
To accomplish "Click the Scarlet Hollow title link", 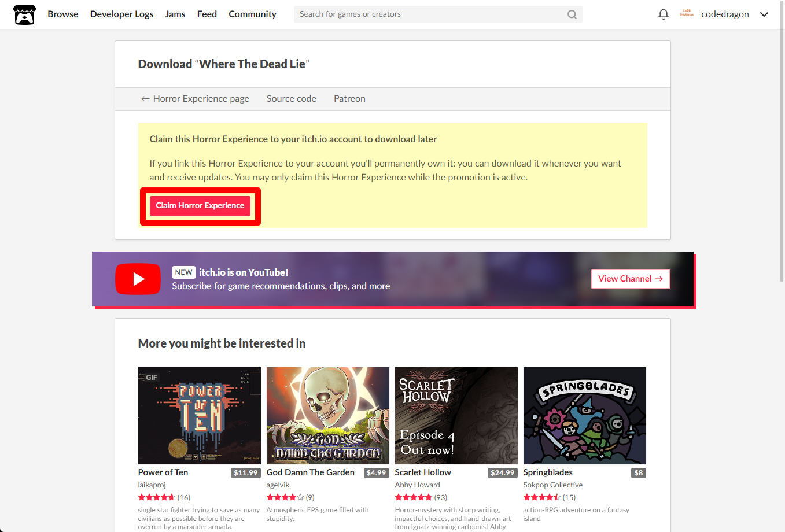I will pos(423,472).
